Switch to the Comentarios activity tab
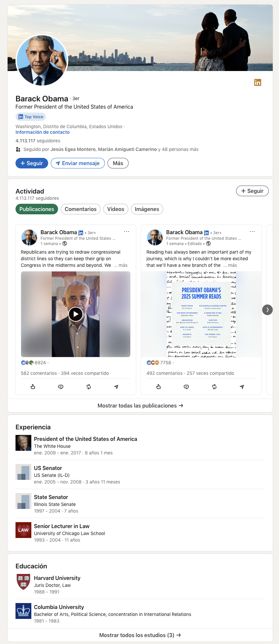Image resolution: width=279 pixels, height=644 pixels. 80,209
